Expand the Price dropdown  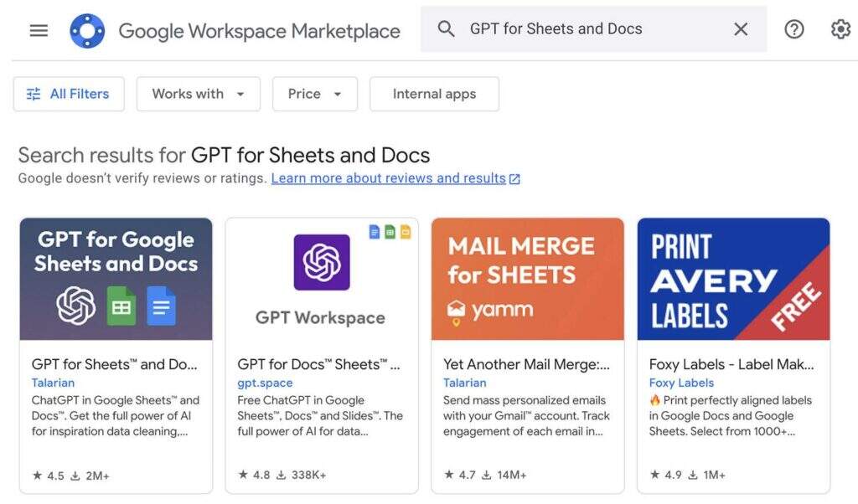click(x=315, y=94)
